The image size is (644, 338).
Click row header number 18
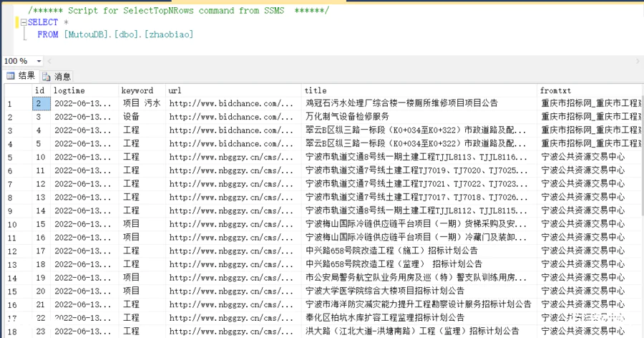pos(18,332)
